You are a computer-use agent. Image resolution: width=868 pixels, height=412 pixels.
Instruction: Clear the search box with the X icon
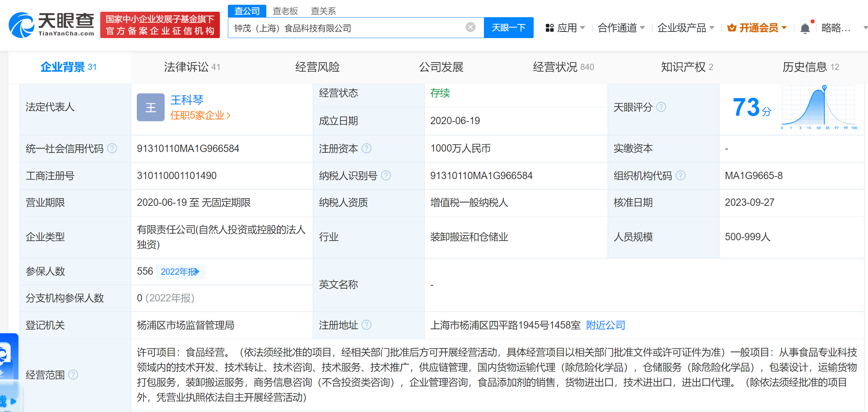pyautogui.click(x=470, y=27)
